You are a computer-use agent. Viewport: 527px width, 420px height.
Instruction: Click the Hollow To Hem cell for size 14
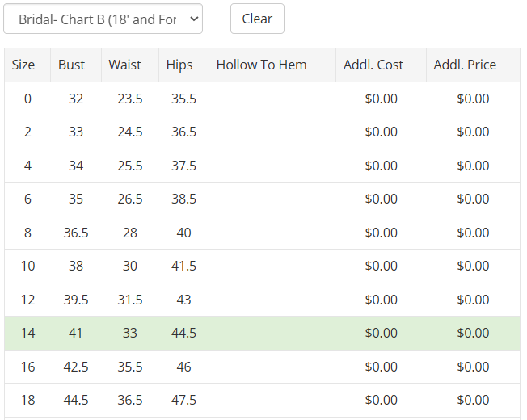272,333
